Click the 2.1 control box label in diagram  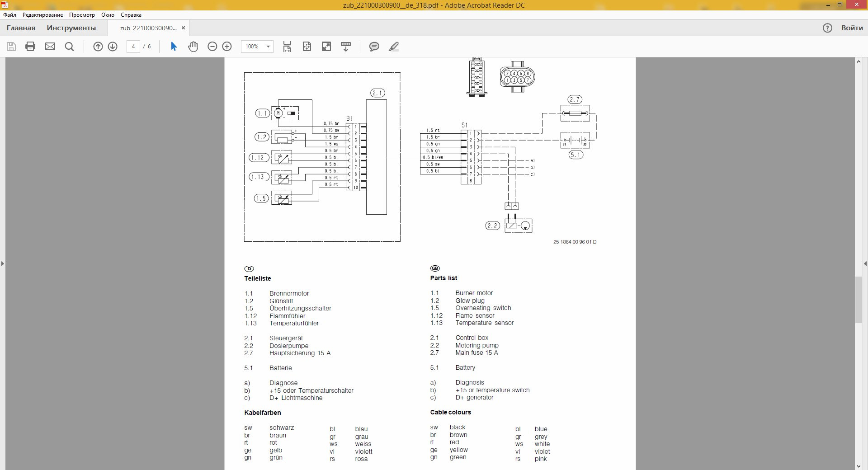coord(377,93)
